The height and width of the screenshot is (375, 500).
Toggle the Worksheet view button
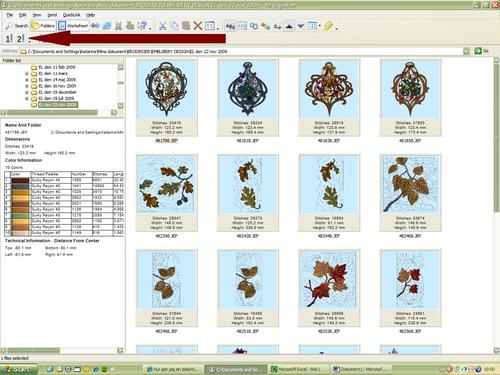tap(73, 26)
